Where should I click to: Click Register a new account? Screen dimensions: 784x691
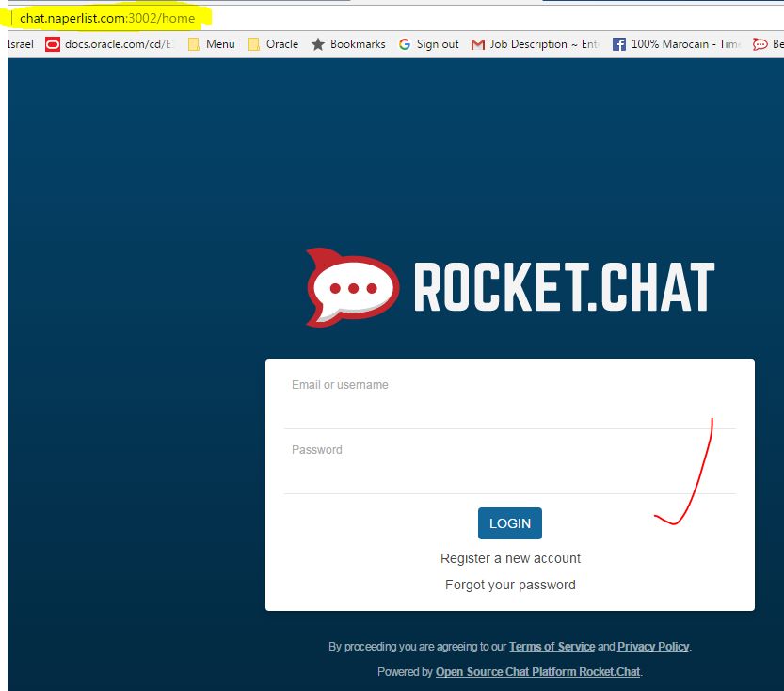510,558
